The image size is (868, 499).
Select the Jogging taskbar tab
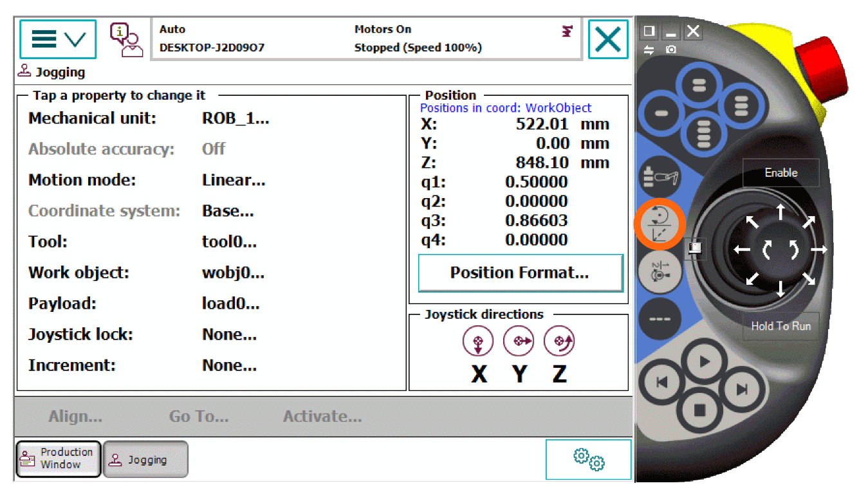(x=145, y=460)
